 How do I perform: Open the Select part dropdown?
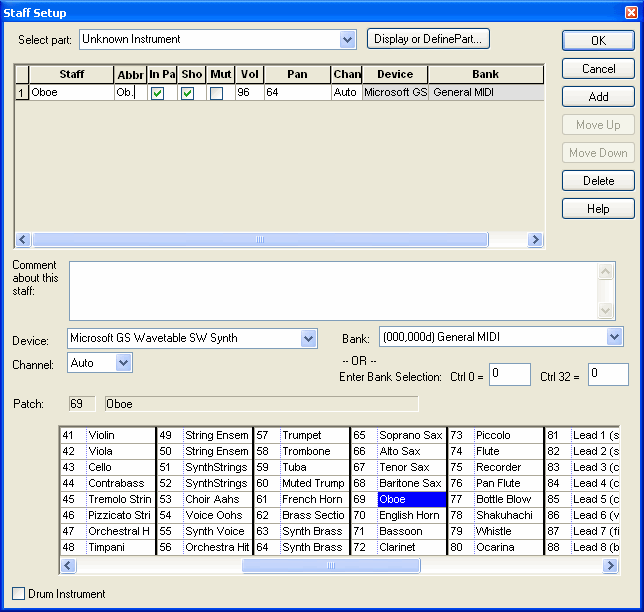pos(347,40)
